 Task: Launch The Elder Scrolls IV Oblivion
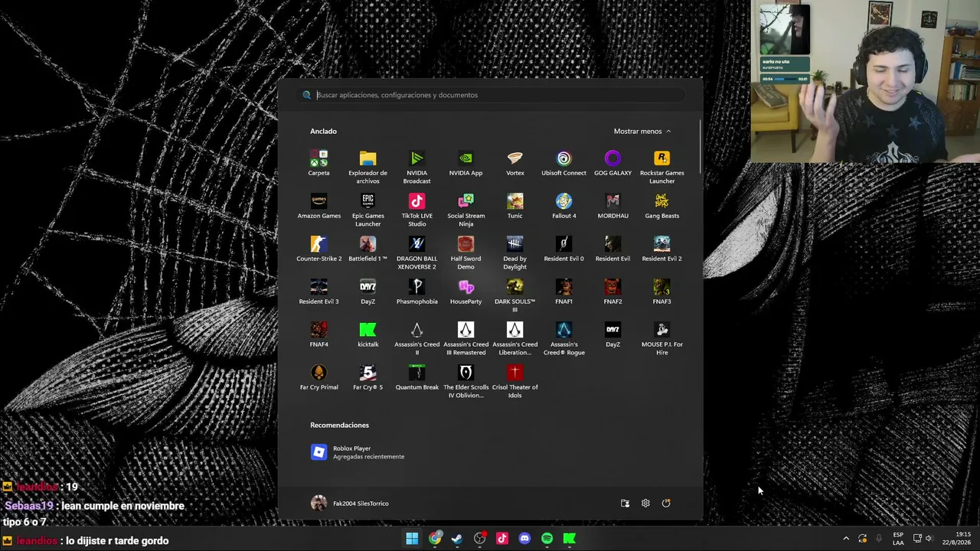(x=465, y=382)
